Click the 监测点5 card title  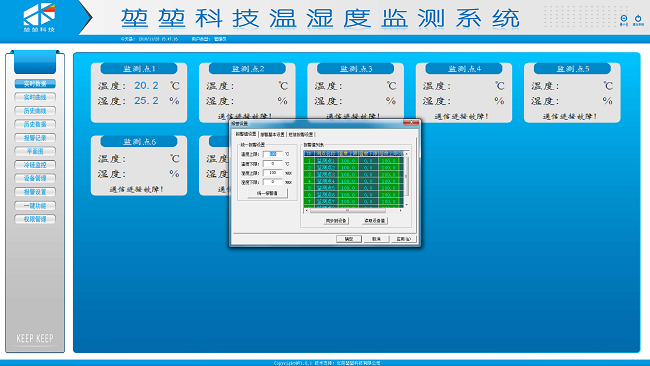coord(572,69)
